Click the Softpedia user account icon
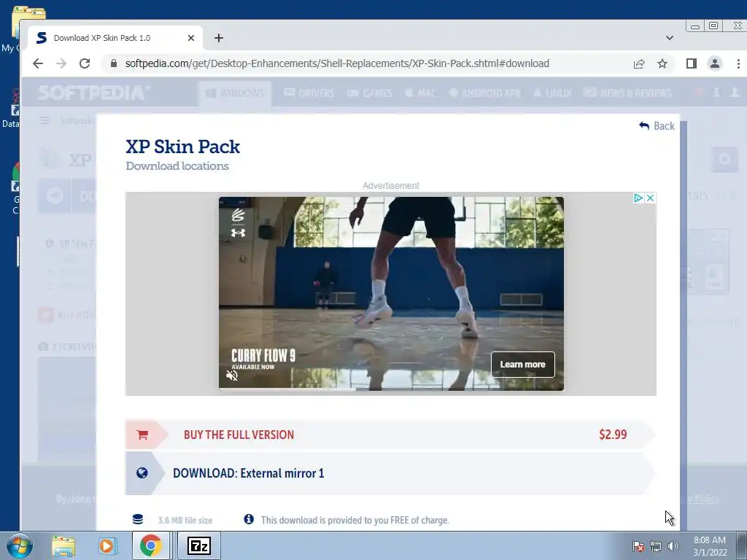The height and width of the screenshot is (560, 747). click(x=735, y=93)
